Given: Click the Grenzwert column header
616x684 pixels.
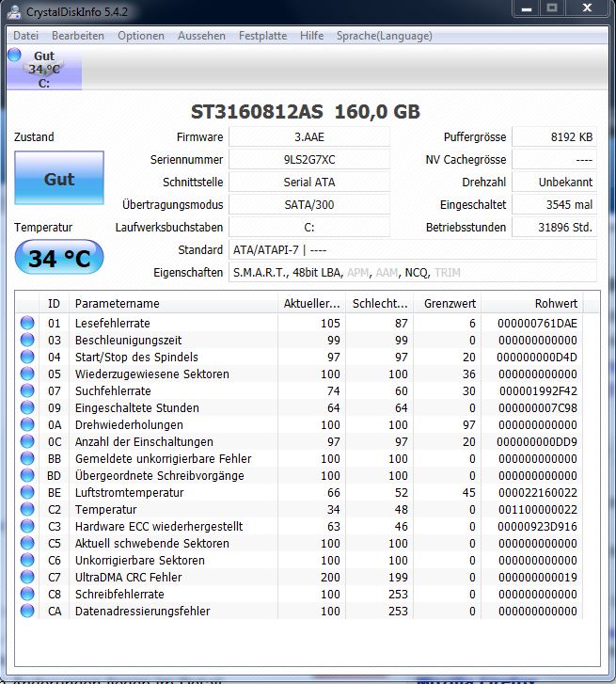Looking at the screenshot, I should tap(447, 304).
